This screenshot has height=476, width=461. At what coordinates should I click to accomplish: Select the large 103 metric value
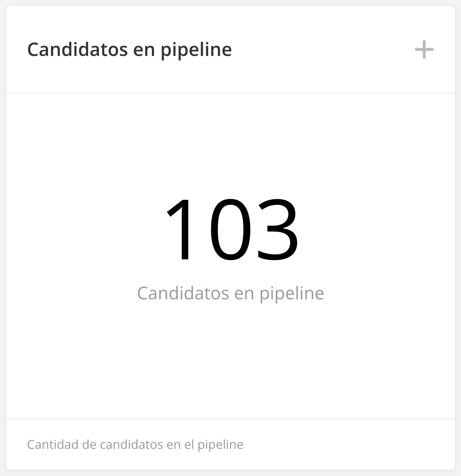click(231, 230)
